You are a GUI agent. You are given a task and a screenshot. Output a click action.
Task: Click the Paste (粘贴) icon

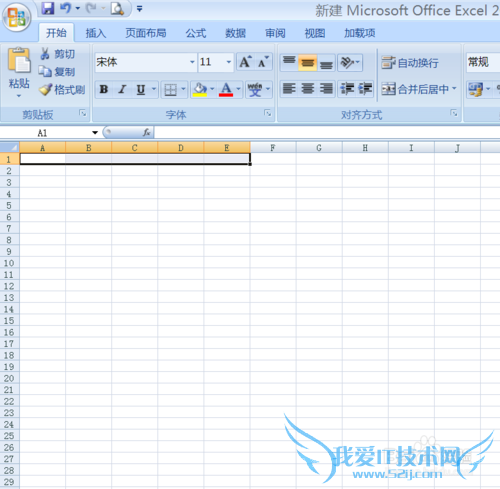(x=19, y=60)
